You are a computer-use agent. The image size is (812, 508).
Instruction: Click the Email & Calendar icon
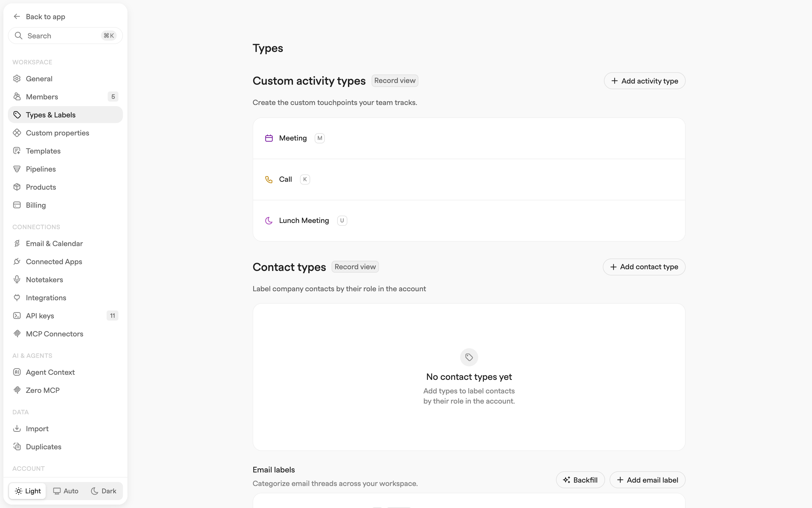click(17, 244)
